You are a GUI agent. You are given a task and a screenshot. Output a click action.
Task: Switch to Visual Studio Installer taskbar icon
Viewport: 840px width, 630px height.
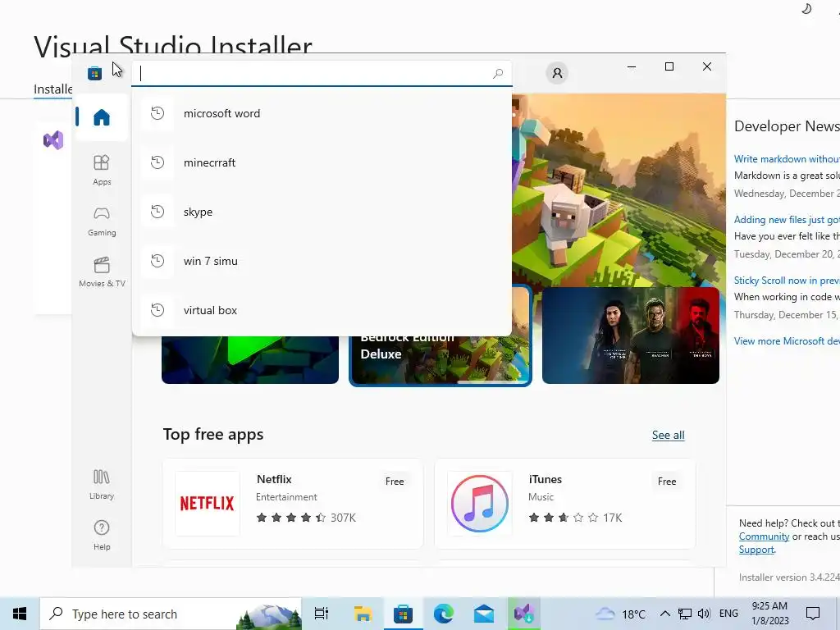pos(524,614)
